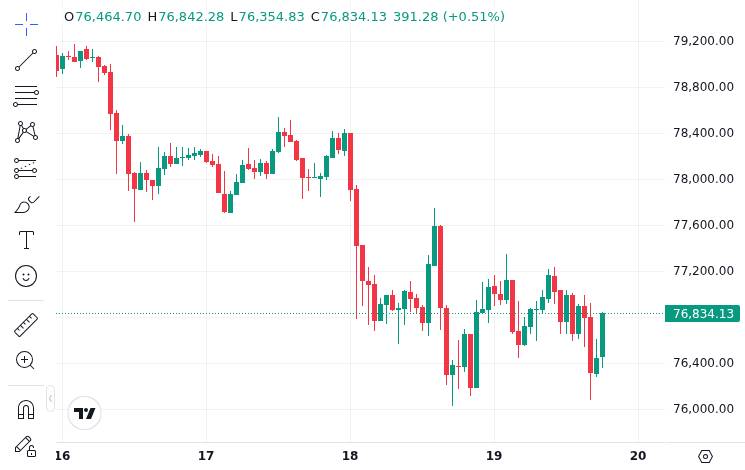This screenshot has width=745, height=470.
Task: Click the 76,834.13 current price label
Action: (x=702, y=314)
